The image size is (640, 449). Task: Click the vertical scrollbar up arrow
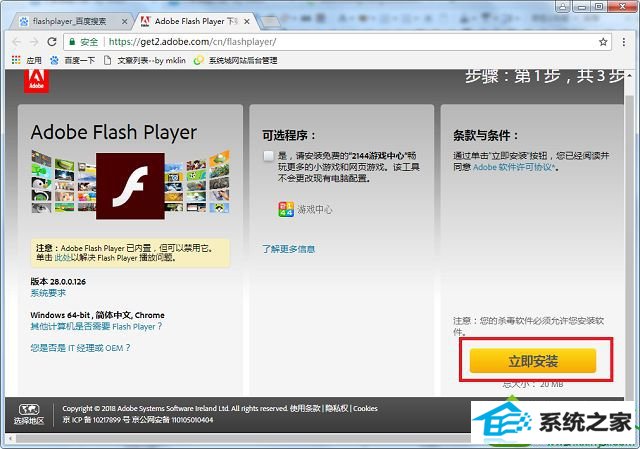[629, 75]
